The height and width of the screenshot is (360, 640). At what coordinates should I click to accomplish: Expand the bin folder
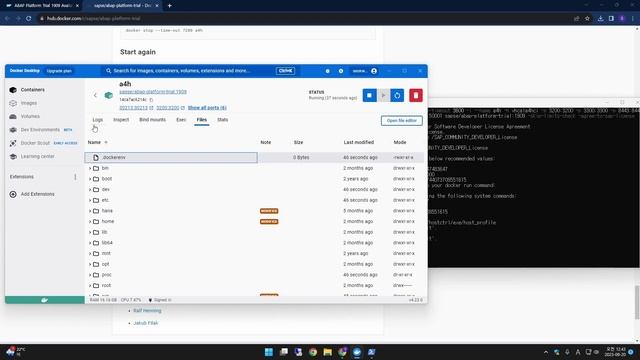coord(90,168)
